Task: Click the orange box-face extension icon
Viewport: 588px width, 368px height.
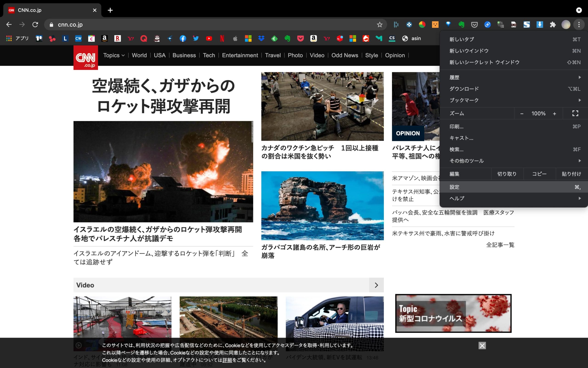Action: click(435, 25)
